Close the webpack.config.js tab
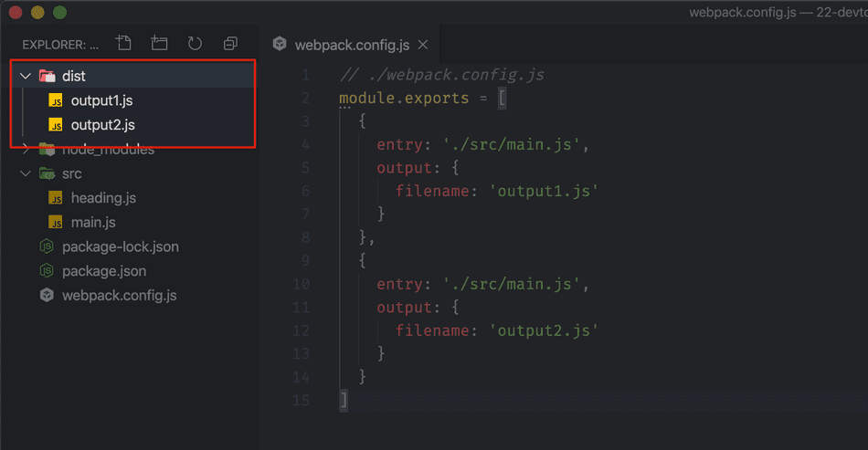 pyautogui.click(x=423, y=45)
